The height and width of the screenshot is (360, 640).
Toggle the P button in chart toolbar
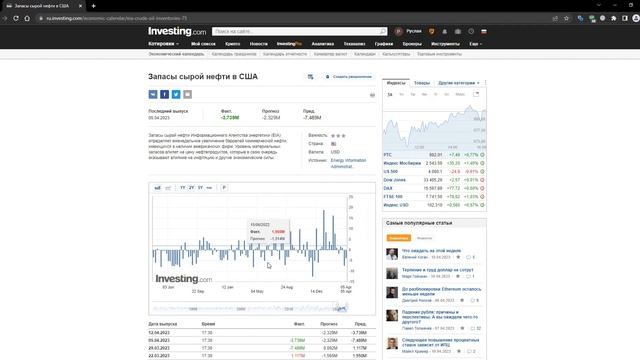pos(224,188)
